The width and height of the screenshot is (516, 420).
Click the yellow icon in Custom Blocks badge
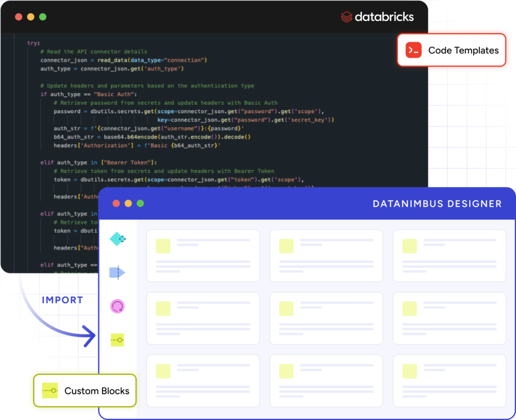click(50, 391)
